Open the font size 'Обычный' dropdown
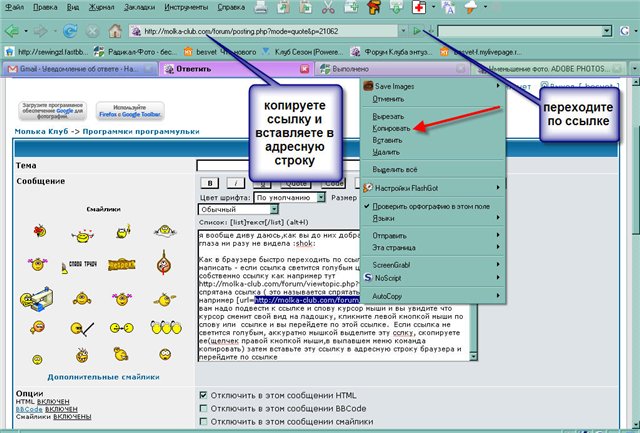 [238, 209]
